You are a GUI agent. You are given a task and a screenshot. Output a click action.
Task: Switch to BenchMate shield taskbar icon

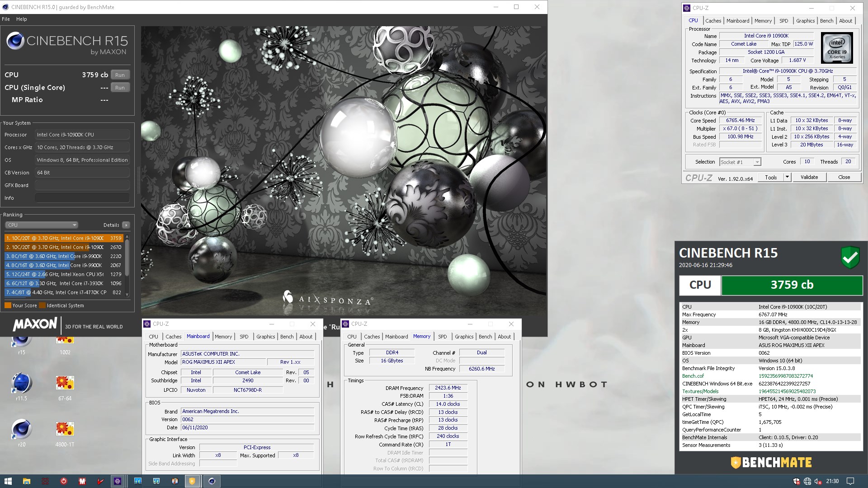(x=192, y=481)
